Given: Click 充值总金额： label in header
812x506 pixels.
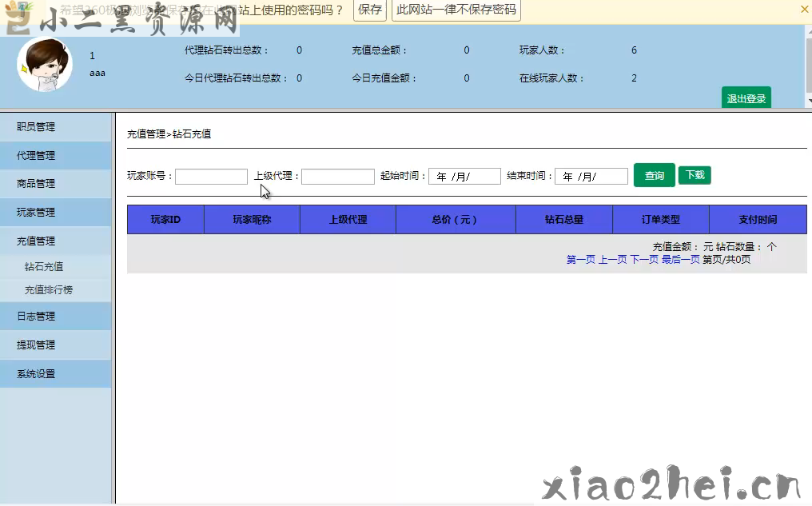Looking at the screenshot, I should (x=380, y=50).
